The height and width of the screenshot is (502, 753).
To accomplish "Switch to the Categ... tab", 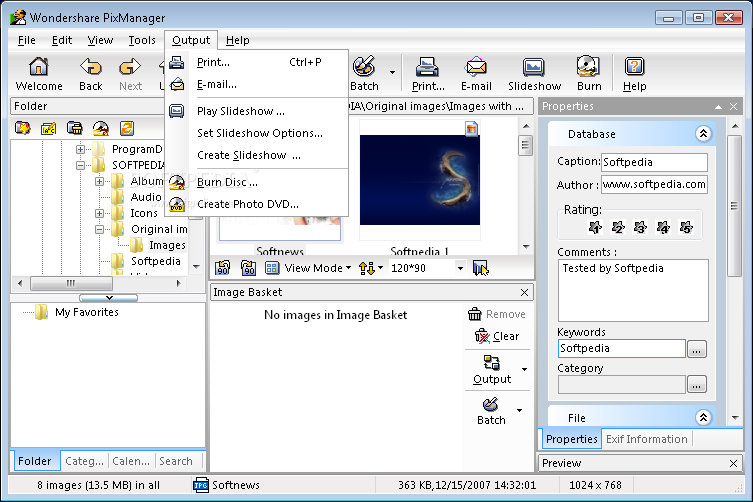I will [85, 461].
